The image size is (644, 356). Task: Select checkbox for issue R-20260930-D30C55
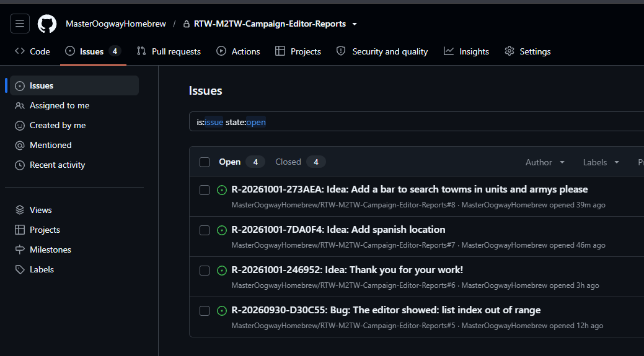point(205,310)
